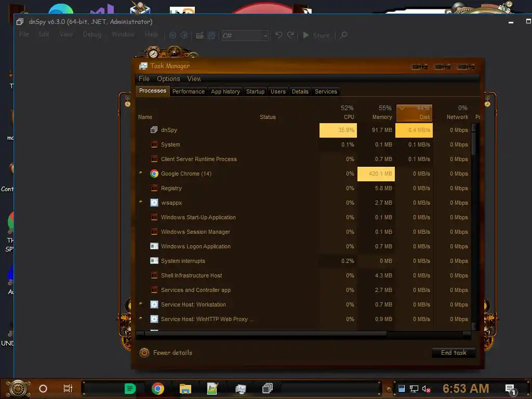Open the C# language combo box in dnSpy
532x399 pixels.
coord(245,35)
